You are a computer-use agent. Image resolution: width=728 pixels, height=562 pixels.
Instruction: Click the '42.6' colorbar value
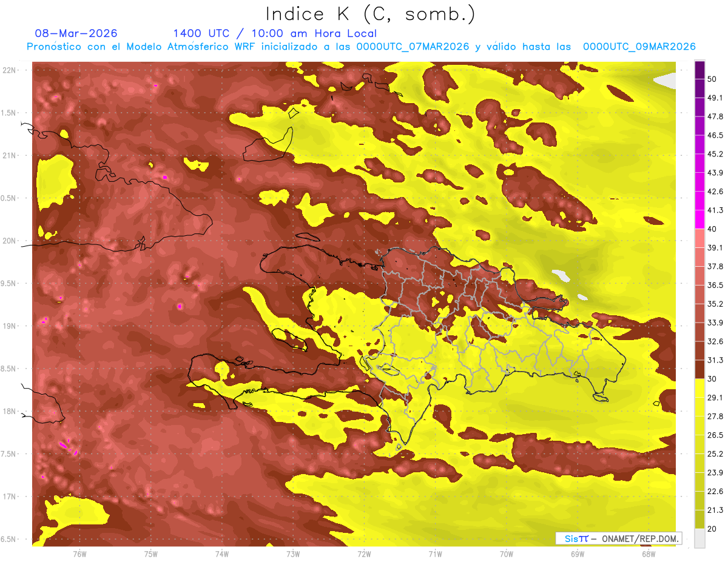715,192
